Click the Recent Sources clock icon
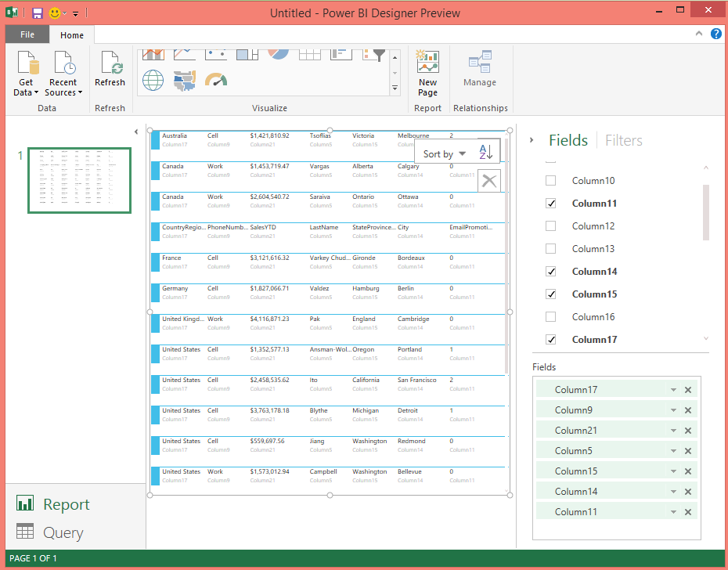The height and width of the screenshot is (570, 728). 64,63
